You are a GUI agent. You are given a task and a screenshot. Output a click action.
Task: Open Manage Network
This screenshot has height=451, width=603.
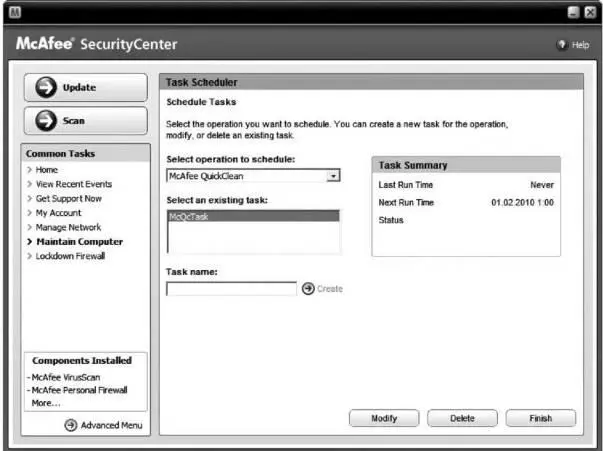[68, 227]
